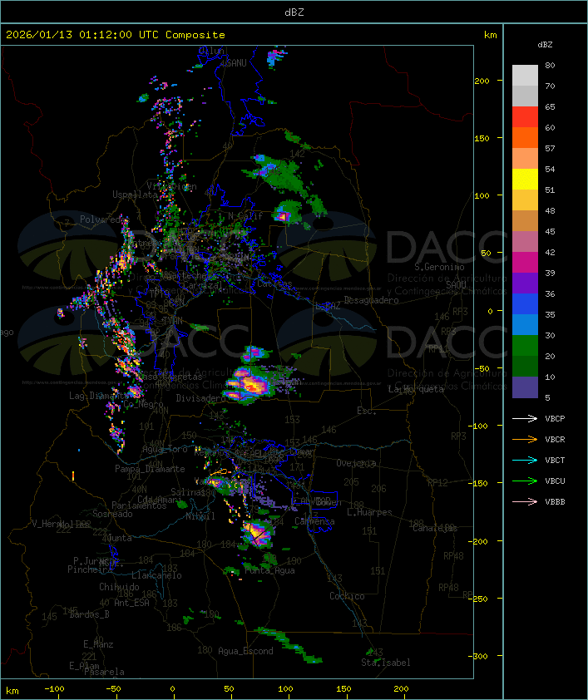Click the Canalejas place label
Image resolution: width=588 pixels, height=700 pixels.
point(435,528)
